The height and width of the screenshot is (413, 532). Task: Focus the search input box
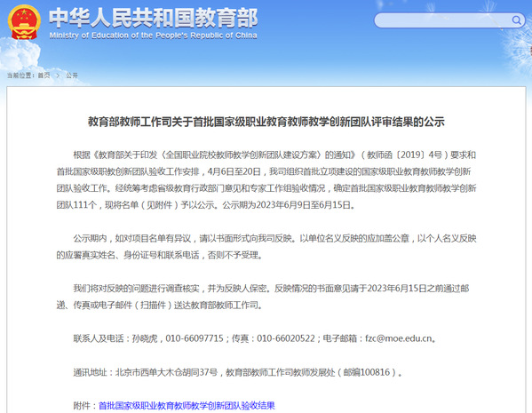coord(449,20)
